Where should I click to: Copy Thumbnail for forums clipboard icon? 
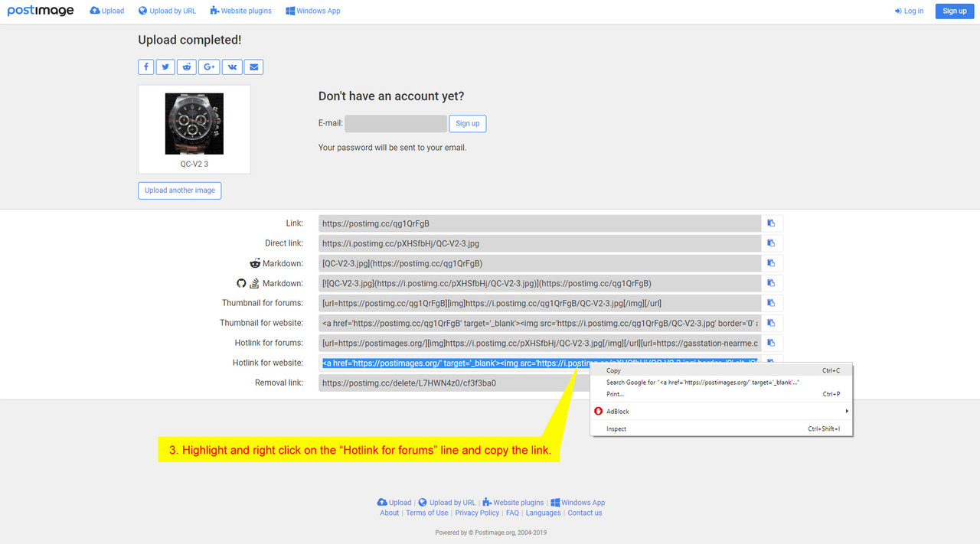(x=772, y=303)
